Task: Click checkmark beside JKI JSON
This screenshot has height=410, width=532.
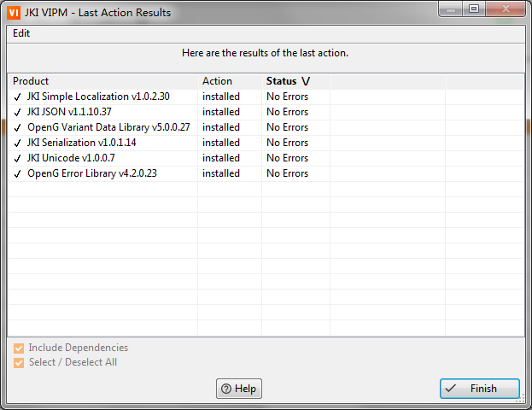Action: (x=18, y=113)
